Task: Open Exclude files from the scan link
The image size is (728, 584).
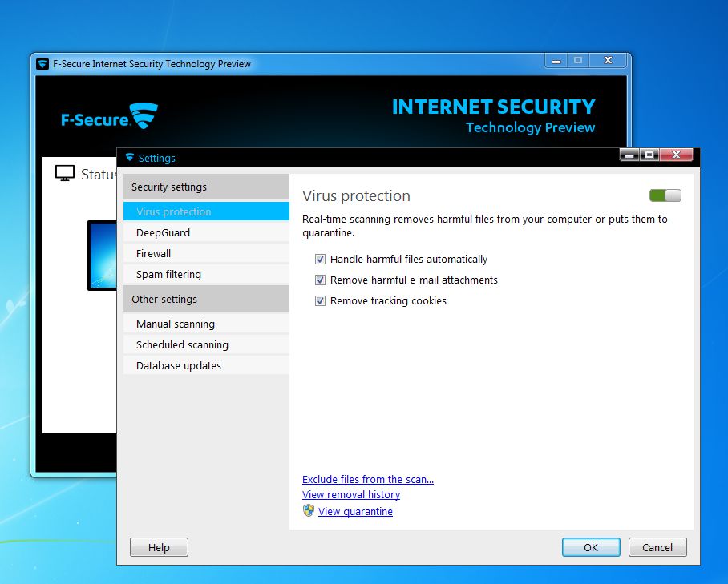Action: point(368,479)
